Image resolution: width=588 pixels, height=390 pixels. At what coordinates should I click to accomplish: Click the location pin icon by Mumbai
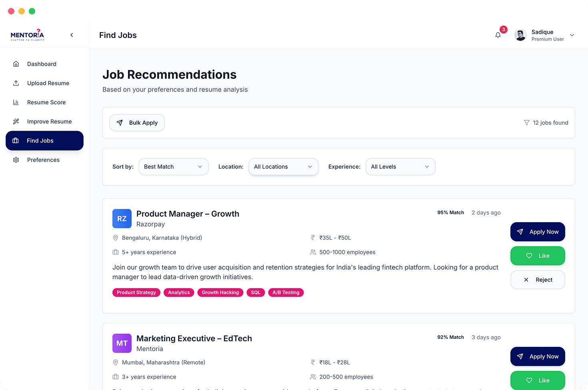(116, 362)
